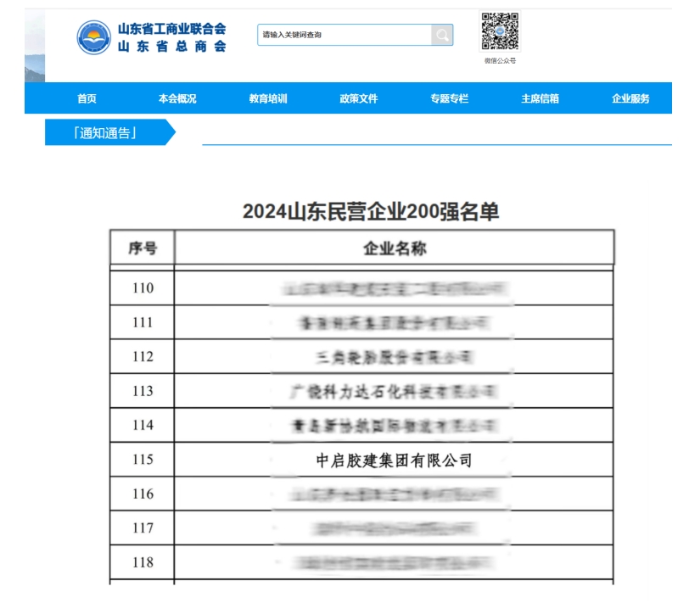Click the WeChat QR code image
Screen dimensions: 700x603
pos(500,31)
